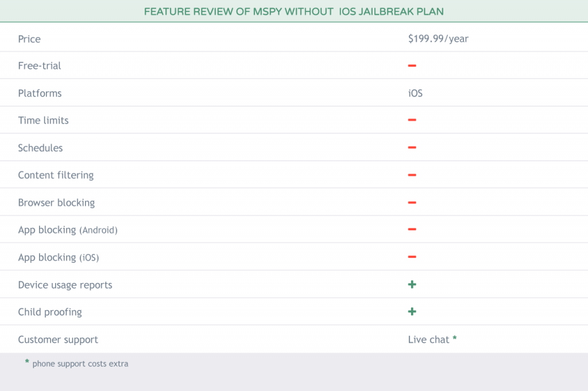588x391 pixels.
Task: Click the table title header text
Action: click(x=293, y=11)
